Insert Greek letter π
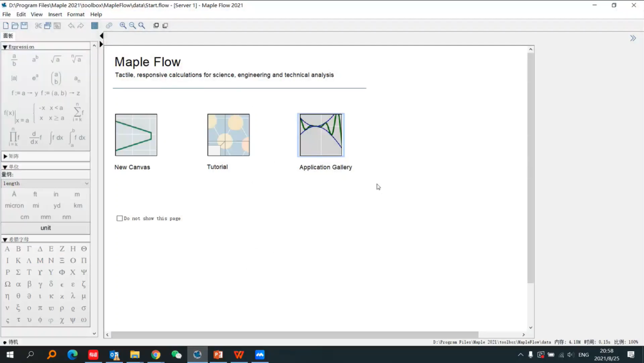644x363 pixels. pos(40,308)
